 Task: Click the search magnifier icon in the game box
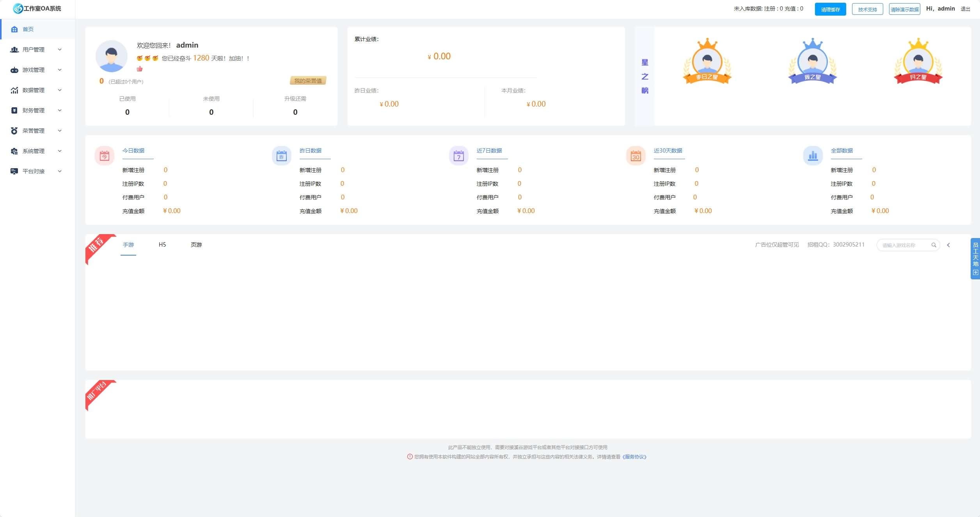(934, 245)
